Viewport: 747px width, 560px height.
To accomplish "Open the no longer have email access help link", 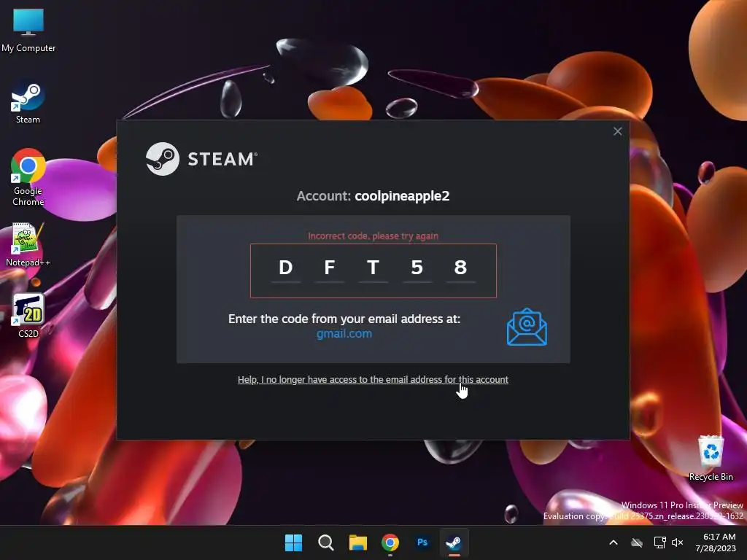I will [373, 379].
